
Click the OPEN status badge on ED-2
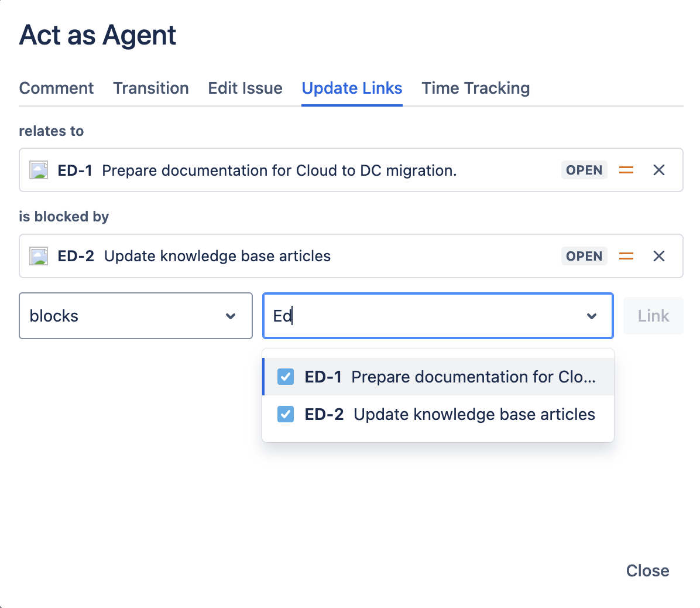584,256
